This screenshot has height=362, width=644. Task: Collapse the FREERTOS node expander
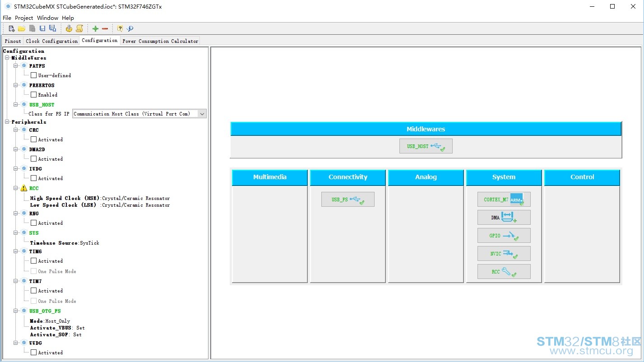tap(16, 85)
